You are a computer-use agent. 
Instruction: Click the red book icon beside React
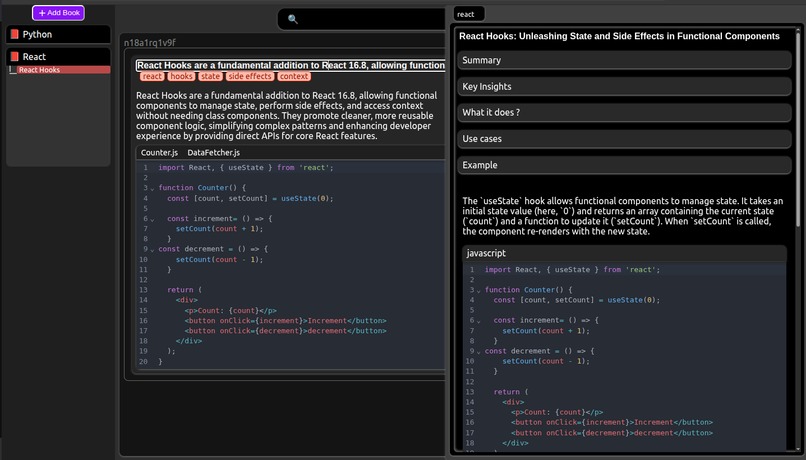pyautogui.click(x=14, y=57)
